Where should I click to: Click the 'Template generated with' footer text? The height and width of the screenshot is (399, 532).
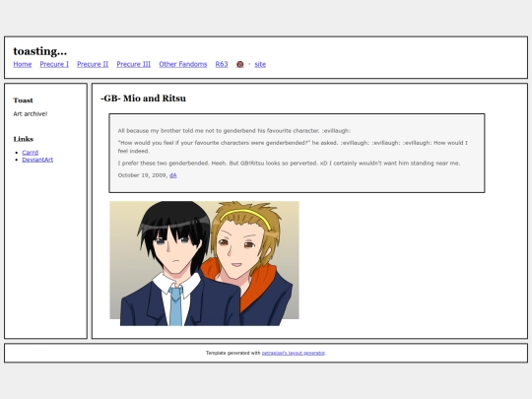(233, 353)
